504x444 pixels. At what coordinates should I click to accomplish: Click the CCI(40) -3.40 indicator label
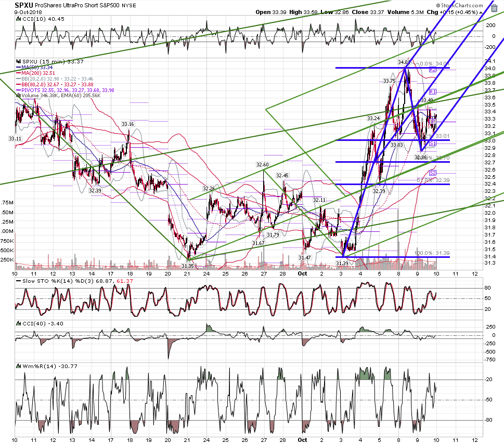[40, 323]
